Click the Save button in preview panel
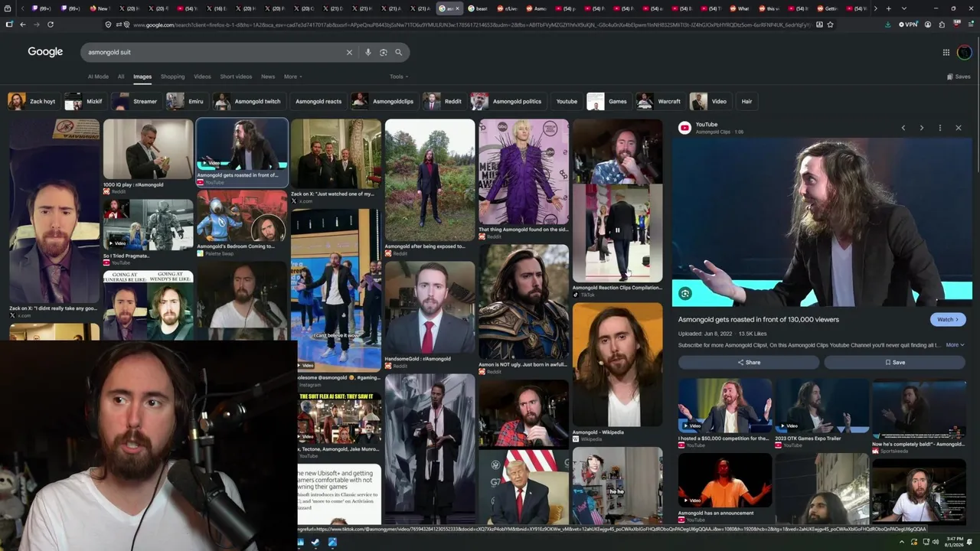Image resolution: width=980 pixels, height=551 pixels. [x=895, y=362]
